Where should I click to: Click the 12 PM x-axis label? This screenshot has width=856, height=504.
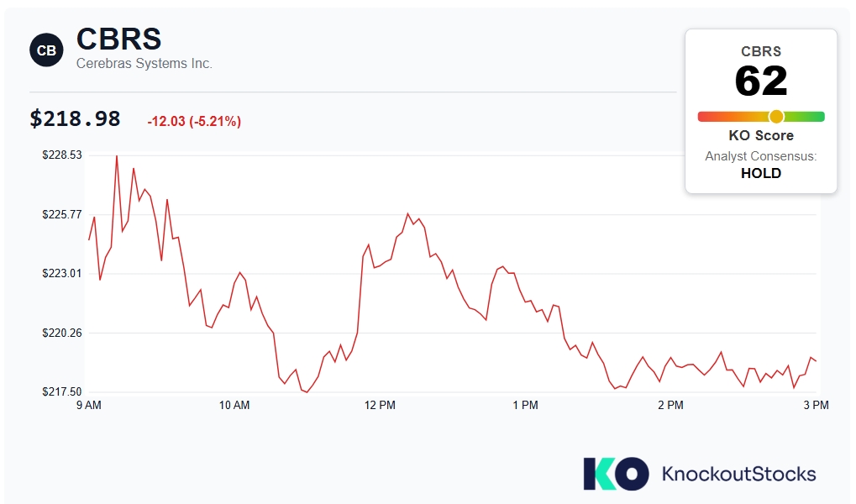(380, 405)
